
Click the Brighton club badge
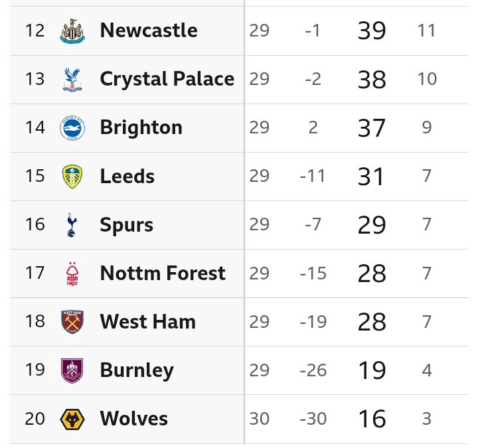(72, 127)
